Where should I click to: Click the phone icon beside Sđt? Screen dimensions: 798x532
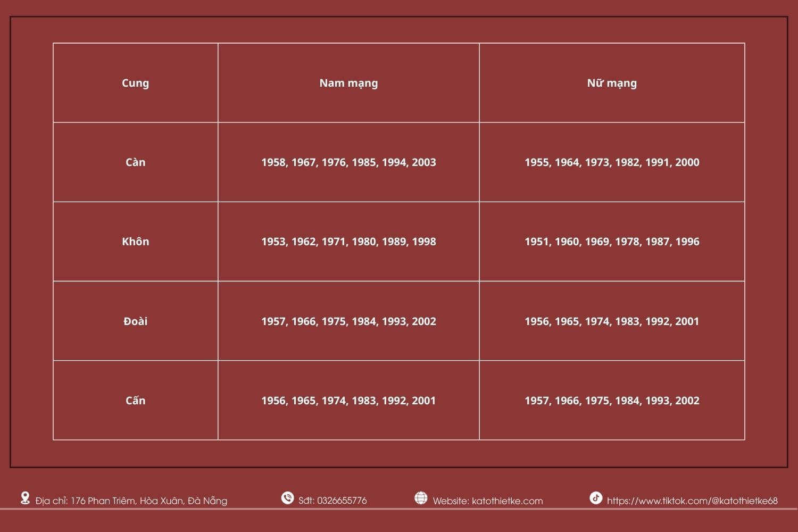[x=287, y=498]
